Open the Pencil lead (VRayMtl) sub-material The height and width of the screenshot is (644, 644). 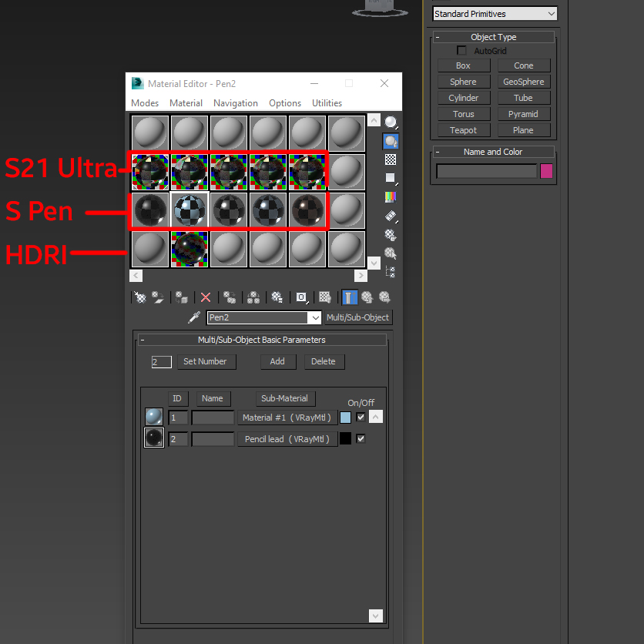click(287, 439)
